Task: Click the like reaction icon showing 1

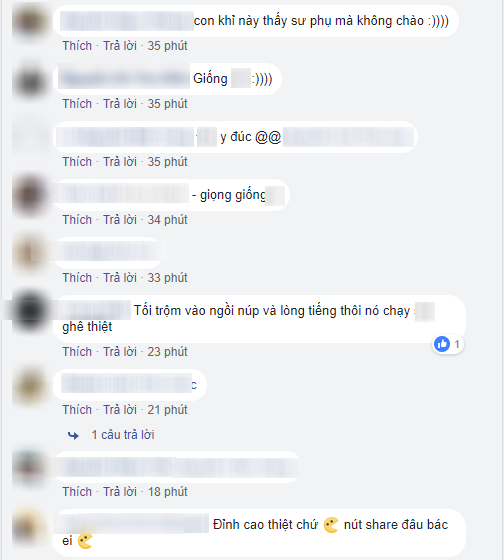Action: pyautogui.click(x=442, y=344)
